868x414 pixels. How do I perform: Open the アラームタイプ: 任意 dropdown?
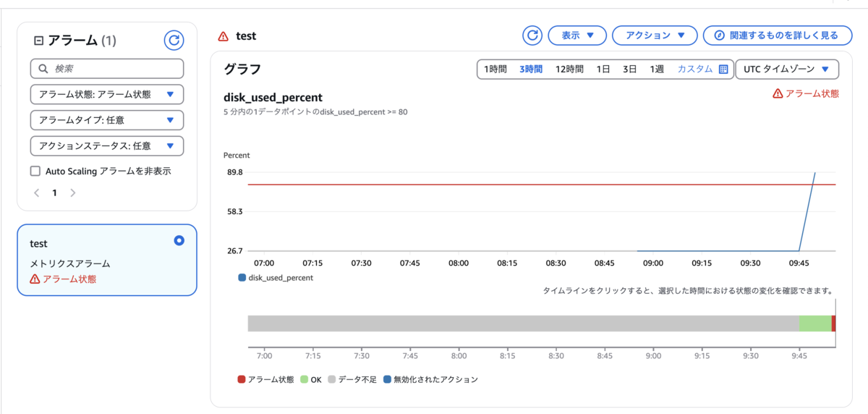coord(107,120)
